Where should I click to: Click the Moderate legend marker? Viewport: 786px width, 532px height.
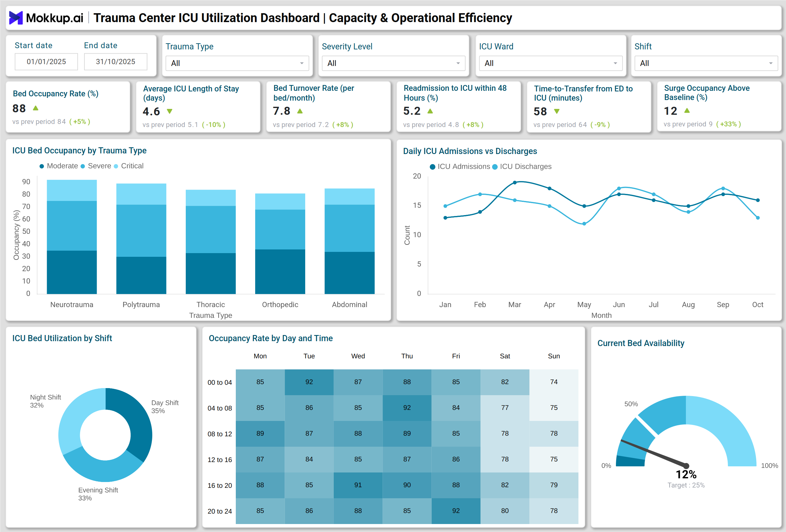42,166
